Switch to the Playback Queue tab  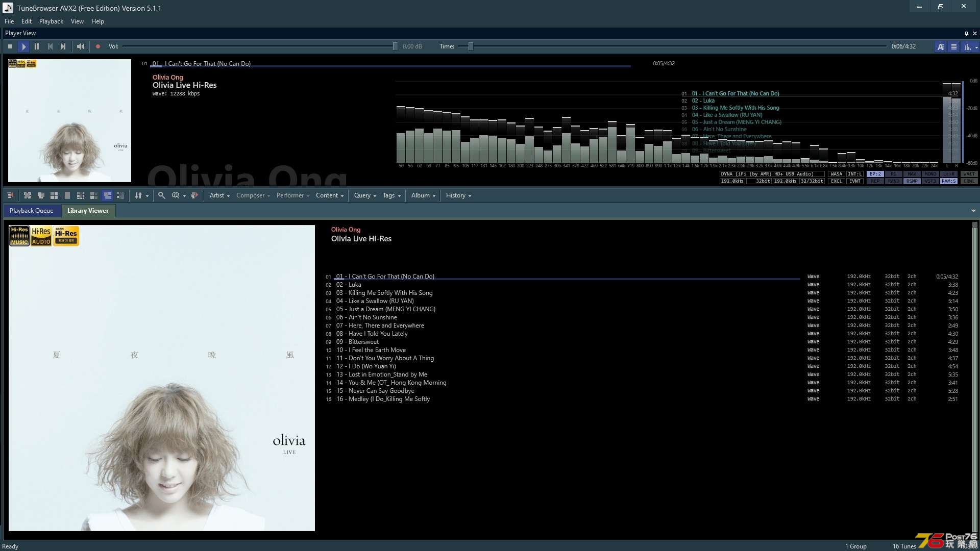click(31, 211)
